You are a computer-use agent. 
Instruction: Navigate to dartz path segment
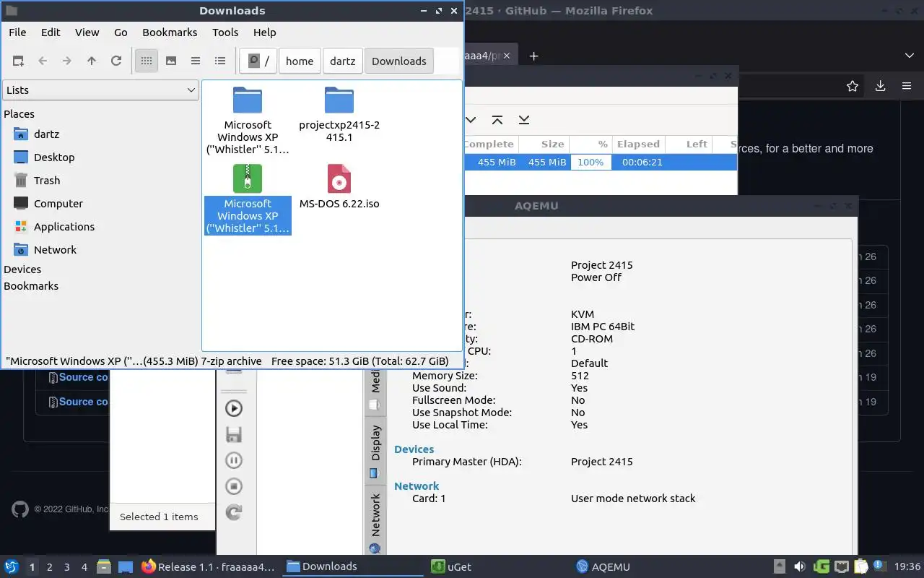[343, 61]
